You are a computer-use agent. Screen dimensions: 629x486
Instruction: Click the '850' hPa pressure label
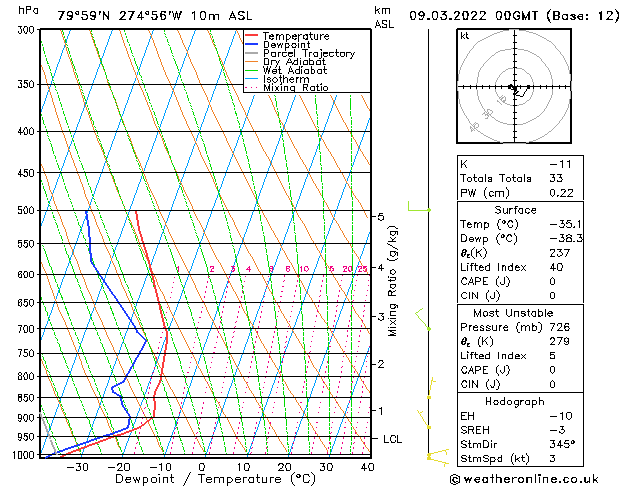(x=27, y=398)
